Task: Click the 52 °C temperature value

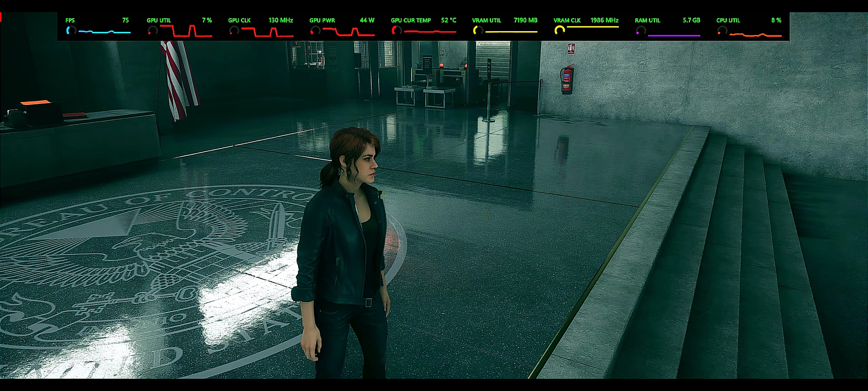Action: [449, 20]
